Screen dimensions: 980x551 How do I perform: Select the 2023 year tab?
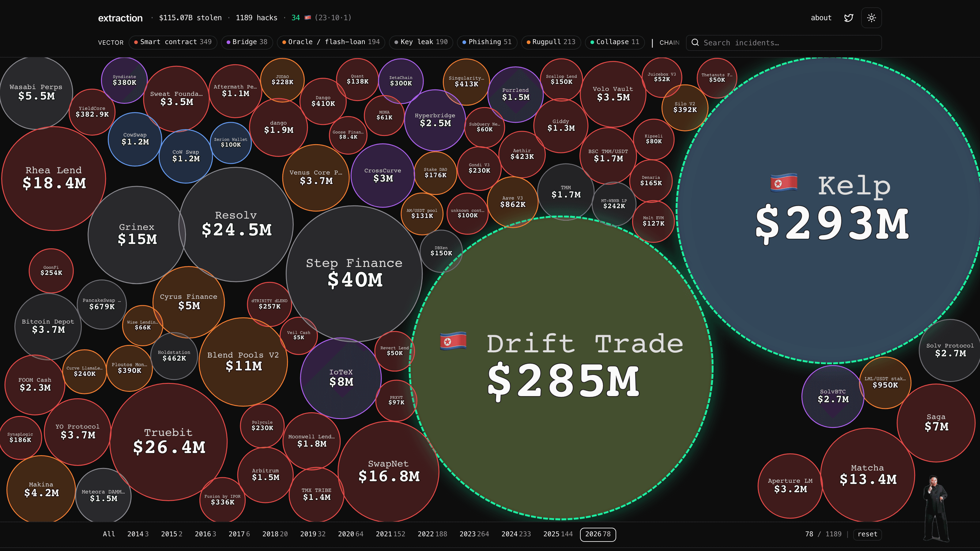[x=474, y=534]
